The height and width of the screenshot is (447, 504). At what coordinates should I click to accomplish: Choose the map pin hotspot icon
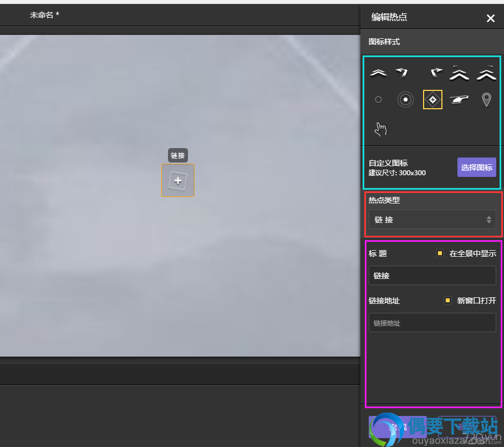[486, 100]
